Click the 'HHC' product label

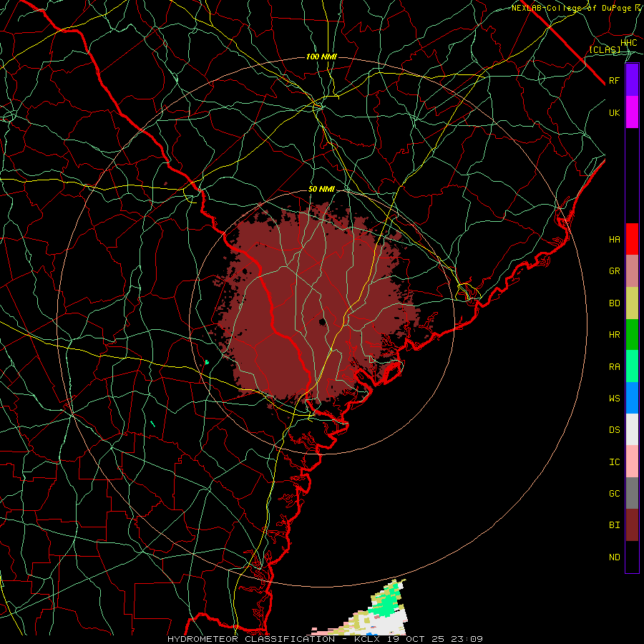pyautogui.click(x=628, y=43)
